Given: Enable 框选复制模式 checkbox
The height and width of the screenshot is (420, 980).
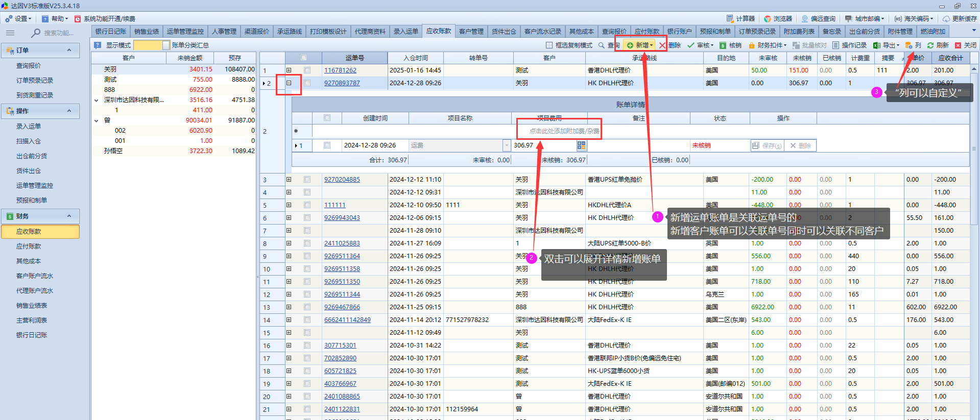Looking at the screenshot, I should [549, 45].
